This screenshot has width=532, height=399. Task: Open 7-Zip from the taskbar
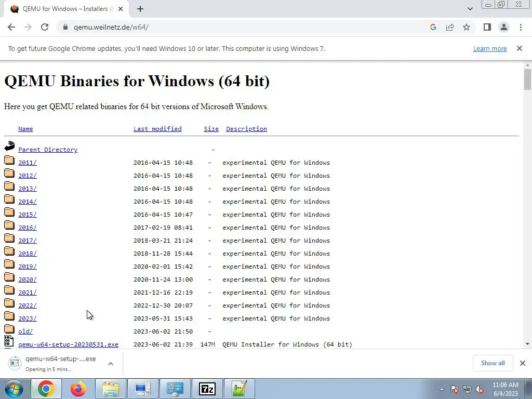(x=207, y=389)
